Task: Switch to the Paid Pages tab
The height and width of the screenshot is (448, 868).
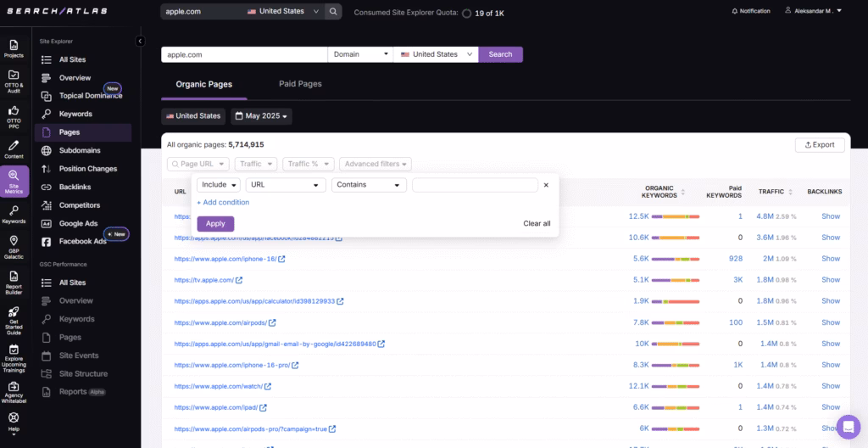Action: click(300, 84)
